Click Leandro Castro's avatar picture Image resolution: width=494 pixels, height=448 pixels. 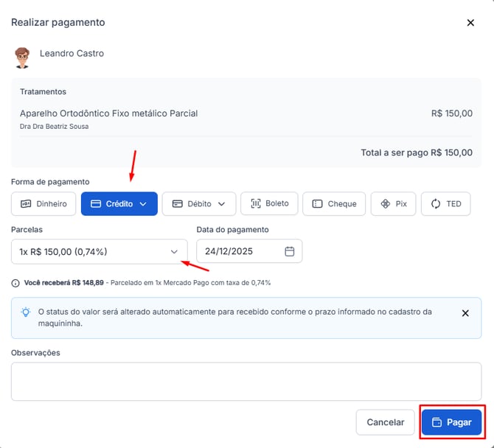(22, 57)
